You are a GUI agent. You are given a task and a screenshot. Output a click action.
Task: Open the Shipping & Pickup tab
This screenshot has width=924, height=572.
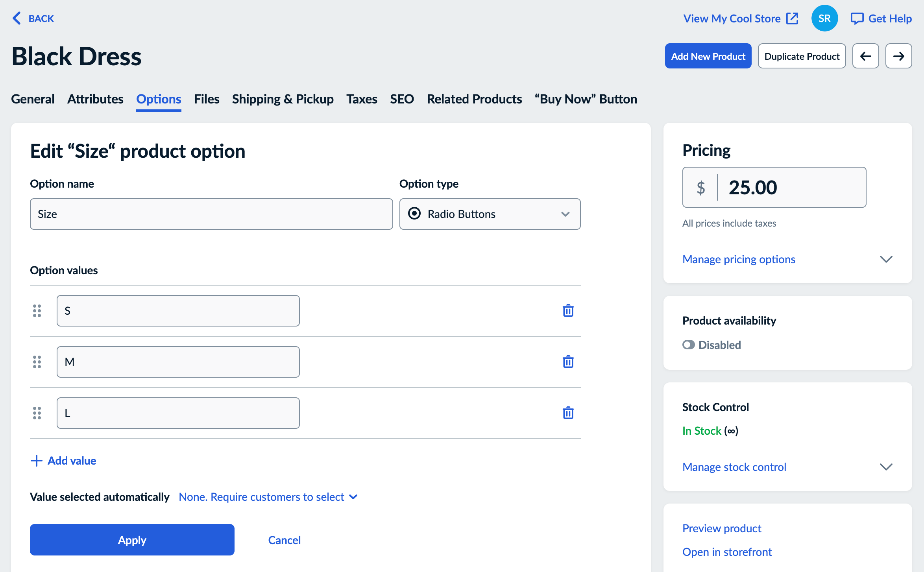[283, 99]
